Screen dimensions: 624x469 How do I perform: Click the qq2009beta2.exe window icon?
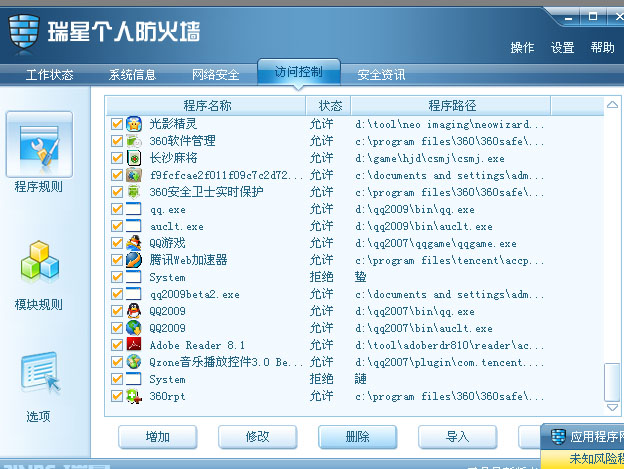pyautogui.click(x=134, y=294)
